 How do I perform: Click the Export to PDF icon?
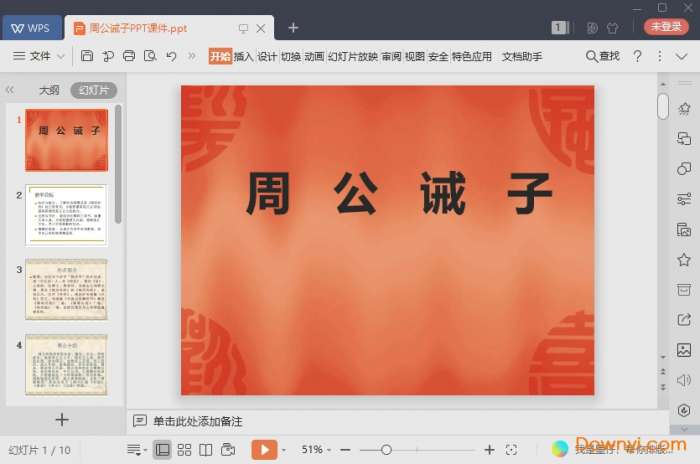pos(108,56)
